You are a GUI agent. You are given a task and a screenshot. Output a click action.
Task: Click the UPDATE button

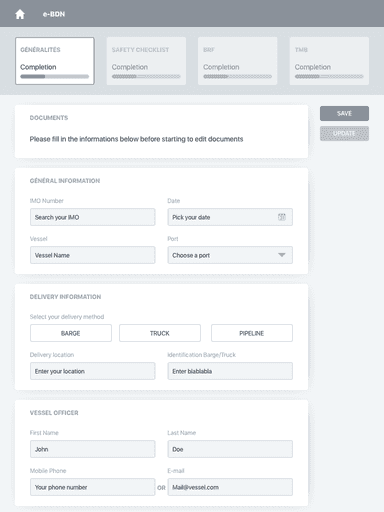(x=344, y=133)
